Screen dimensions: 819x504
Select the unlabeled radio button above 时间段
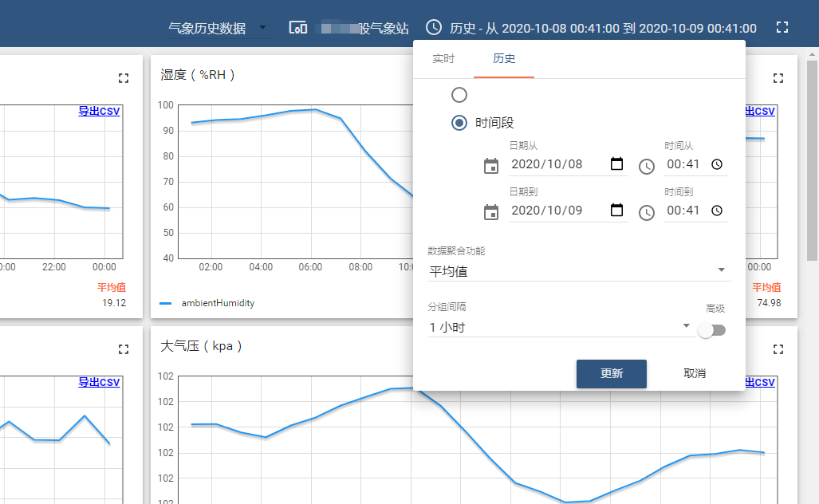click(x=459, y=95)
